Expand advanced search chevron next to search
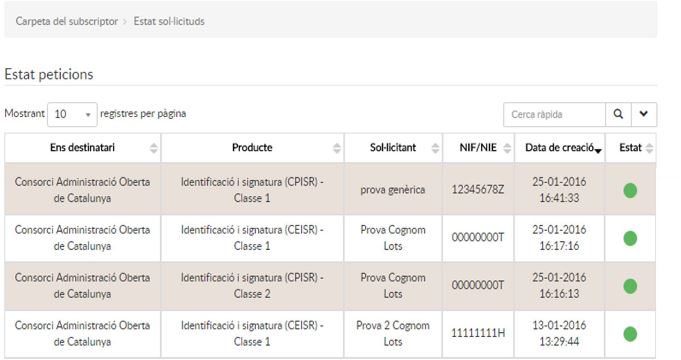681x360 pixels. tap(644, 114)
